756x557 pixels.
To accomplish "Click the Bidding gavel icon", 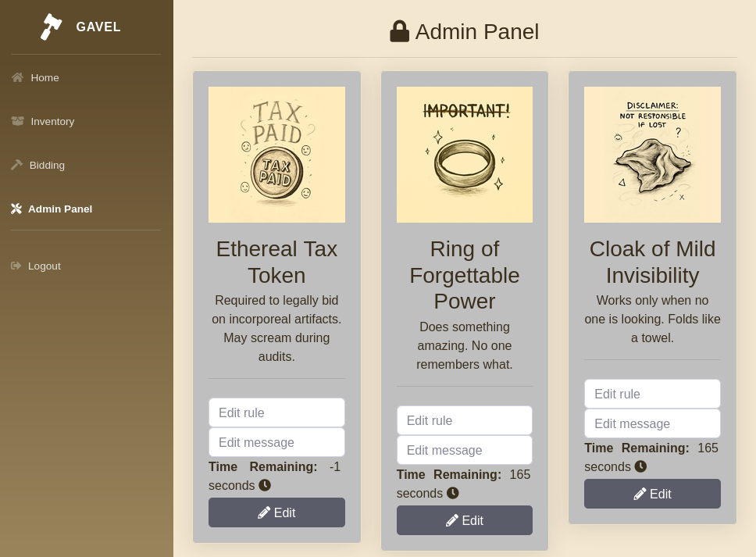I will pos(17,165).
